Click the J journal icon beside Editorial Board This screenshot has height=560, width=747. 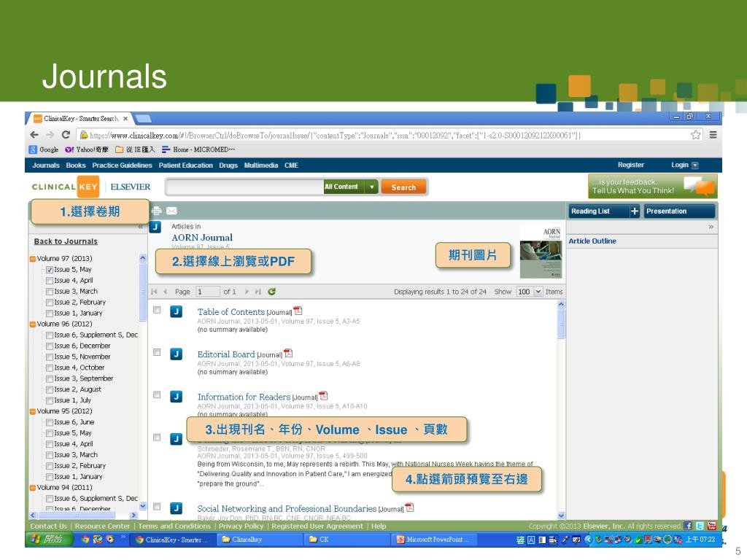pos(177,354)
